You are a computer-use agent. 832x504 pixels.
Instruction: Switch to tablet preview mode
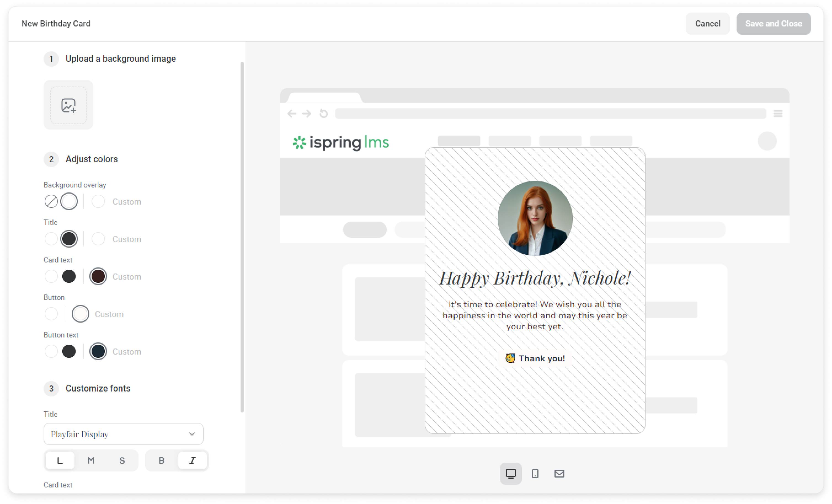(x=535, y=474)
